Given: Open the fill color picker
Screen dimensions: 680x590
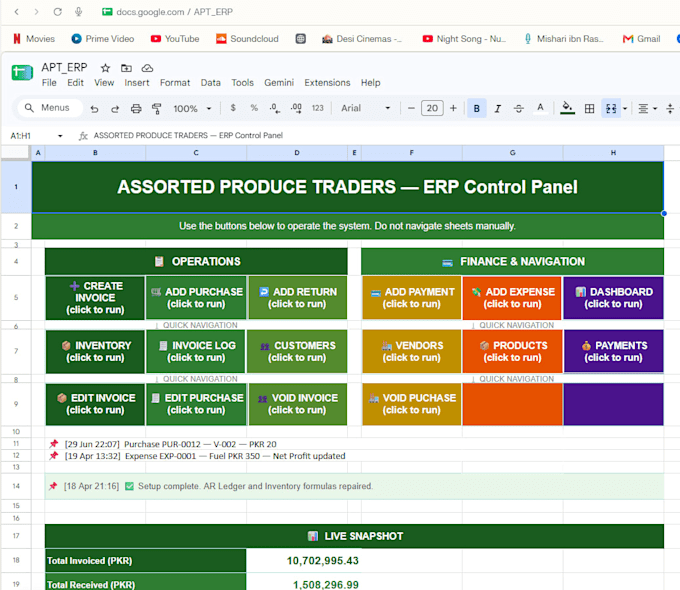Looking at the screenshot, I should pos(567,108).
